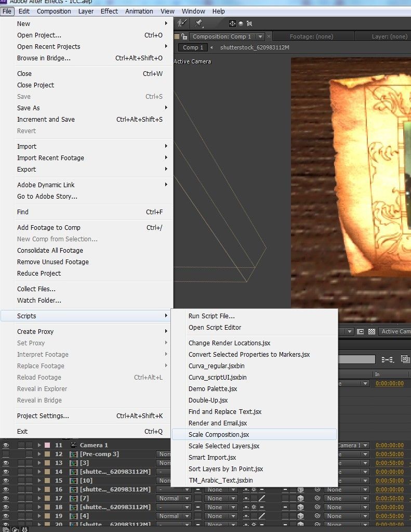Toggle visibility of layer 19
This screenshot has height=532, width=411.
[x=6, y=516]
